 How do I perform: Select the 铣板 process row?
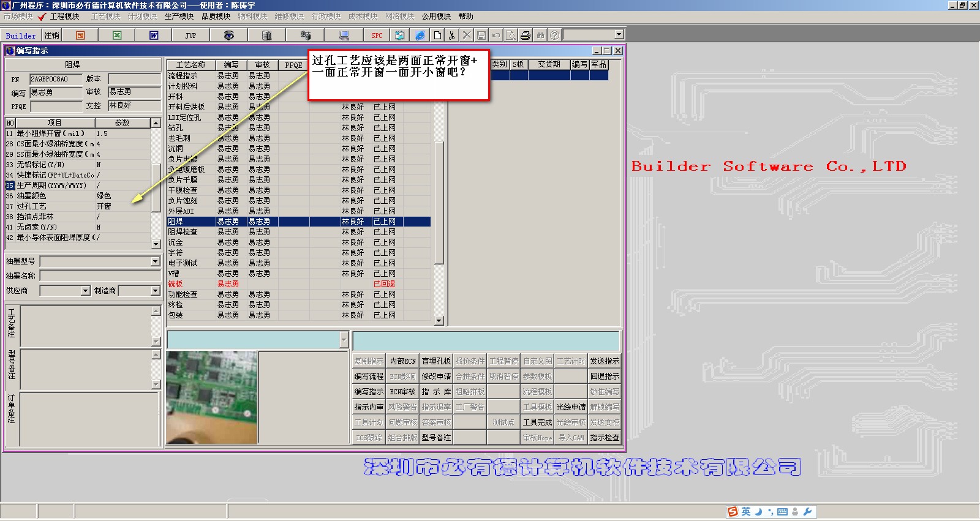click(298, 284)
